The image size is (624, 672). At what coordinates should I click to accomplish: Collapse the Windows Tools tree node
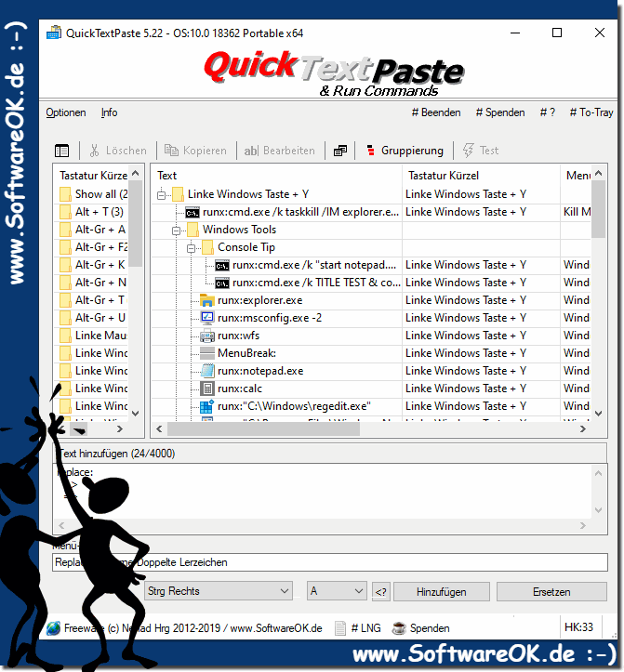pyautogui.click(x=176, y=231)
